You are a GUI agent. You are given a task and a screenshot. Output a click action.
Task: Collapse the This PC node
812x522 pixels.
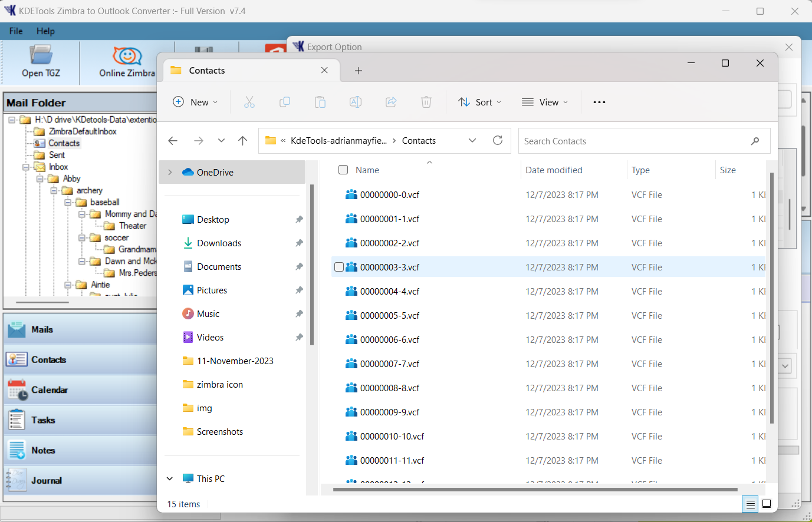pos(170,478)
